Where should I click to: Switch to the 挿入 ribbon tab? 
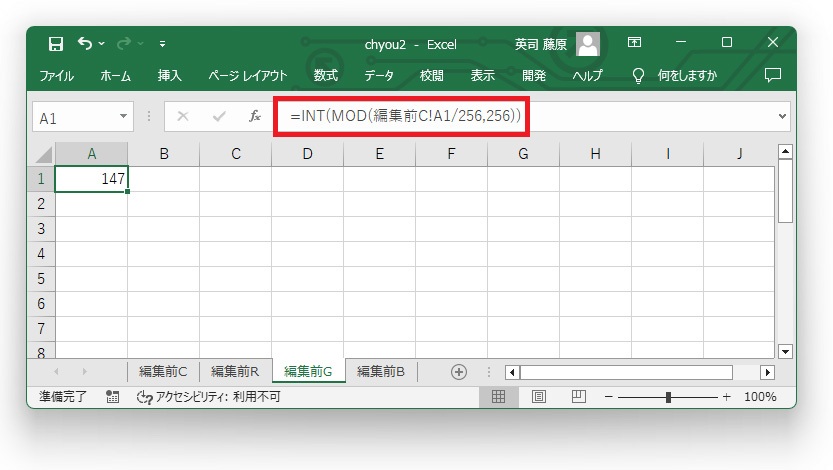point(169,76)
